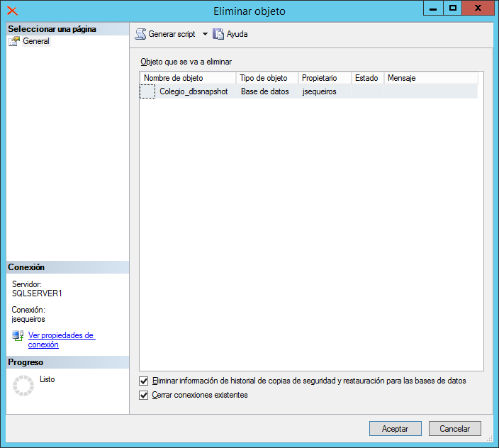Click the Base de datos cell
The height and width of the screenshot is (448, 499).
pyautogui.click(x=265, y=91)
